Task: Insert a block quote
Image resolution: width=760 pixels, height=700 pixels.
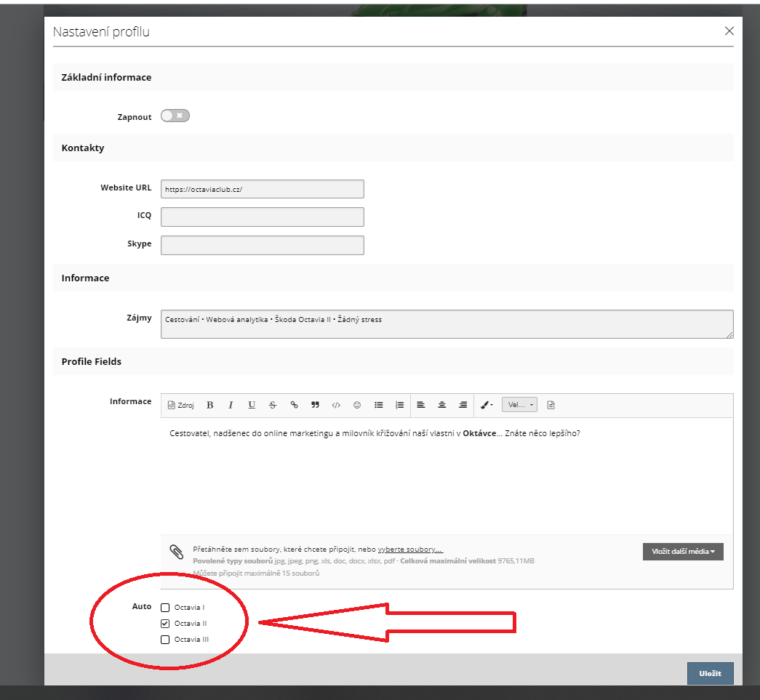Action: 315,405
